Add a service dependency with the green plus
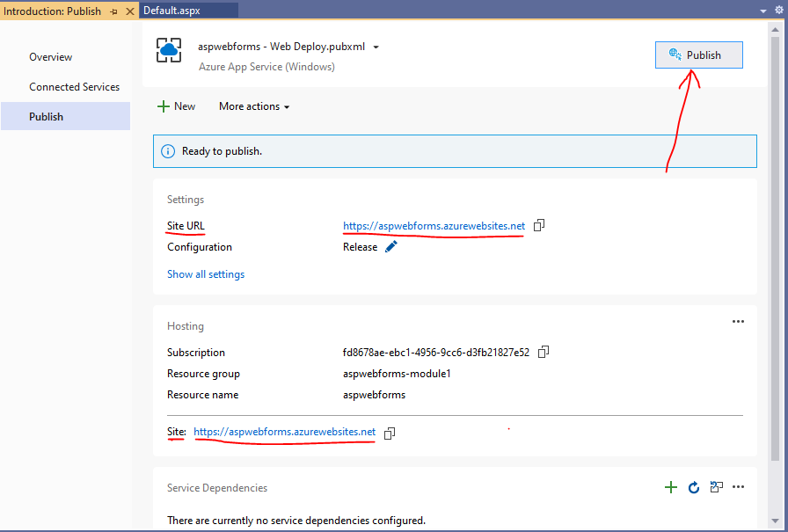Screen dimensions: 788x532 point(670,487)
